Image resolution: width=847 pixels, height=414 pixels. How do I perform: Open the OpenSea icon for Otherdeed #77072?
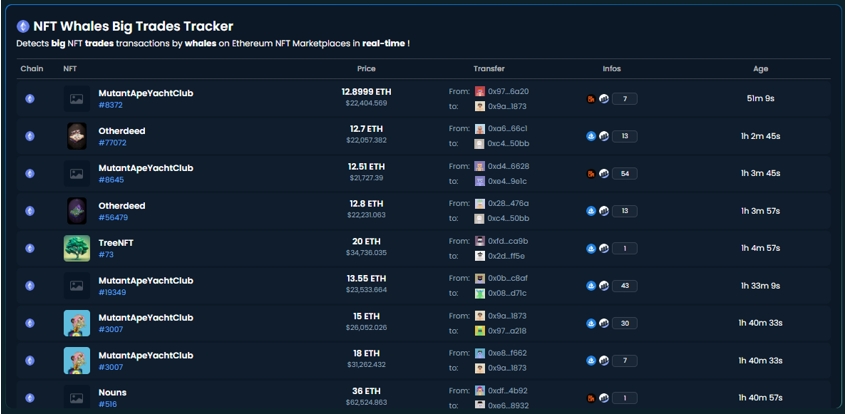pyautogui.click(x=591, y=136)
